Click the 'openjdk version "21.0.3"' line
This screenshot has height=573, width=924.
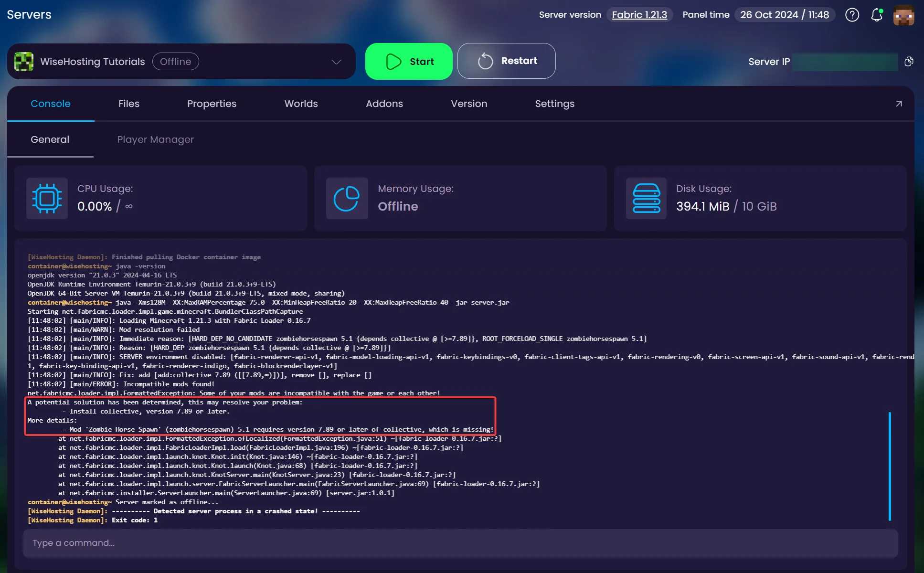click(102, 275)
